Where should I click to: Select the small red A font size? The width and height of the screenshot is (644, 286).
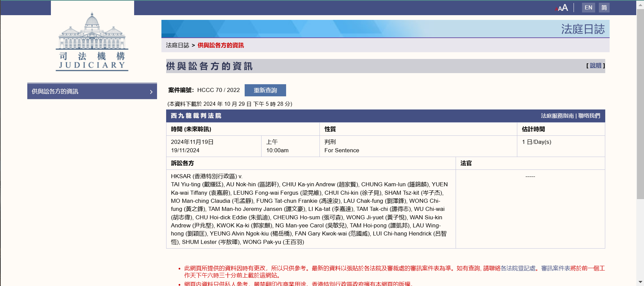(556, 9)
